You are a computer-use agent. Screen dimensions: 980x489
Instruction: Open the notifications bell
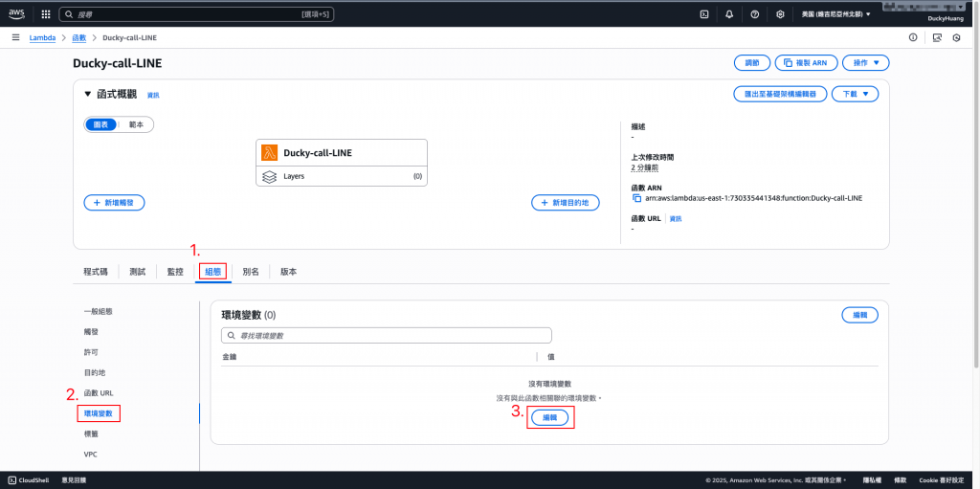tap(729, 13)
